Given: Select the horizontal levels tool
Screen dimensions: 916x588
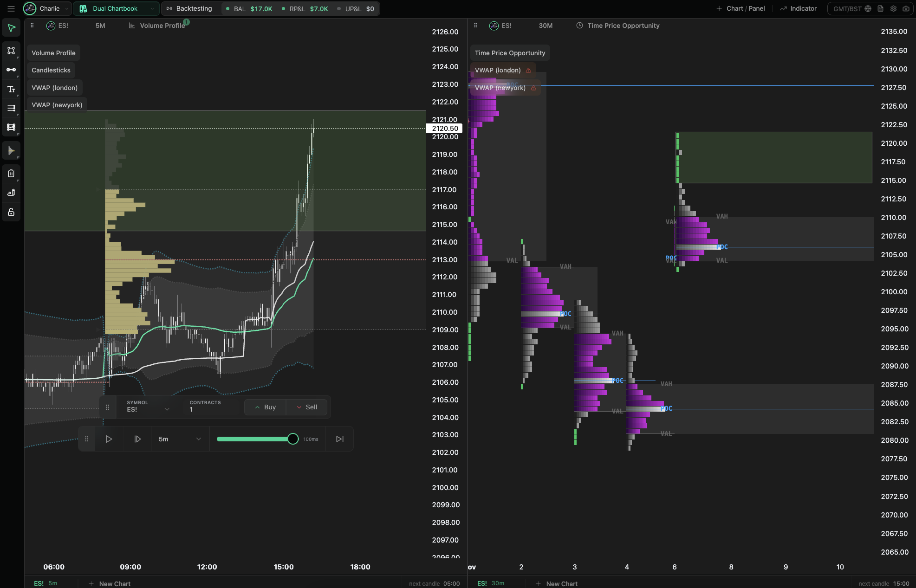Looking at the screenshot, I should pos(11,108).
